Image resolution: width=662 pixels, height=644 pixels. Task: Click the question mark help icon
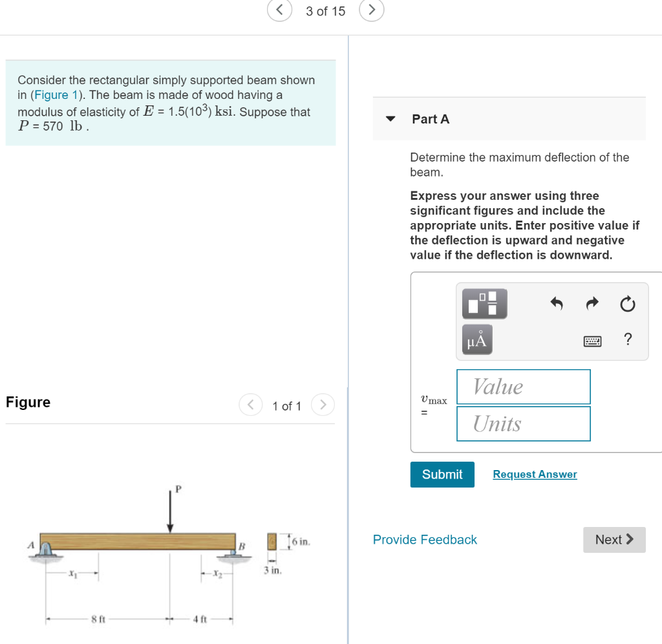[626, 339]
